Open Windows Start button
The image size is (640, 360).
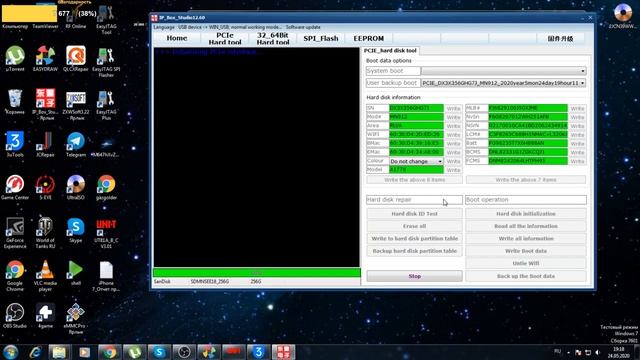[x=11, y=352]
